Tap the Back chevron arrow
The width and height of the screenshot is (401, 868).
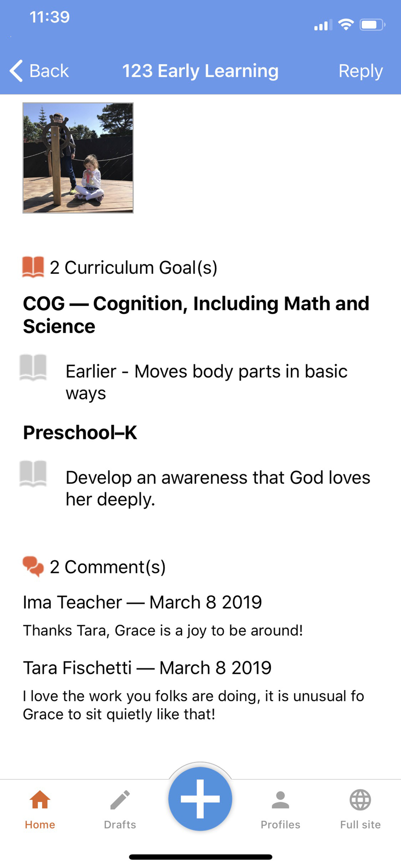[x=16, y=71]
